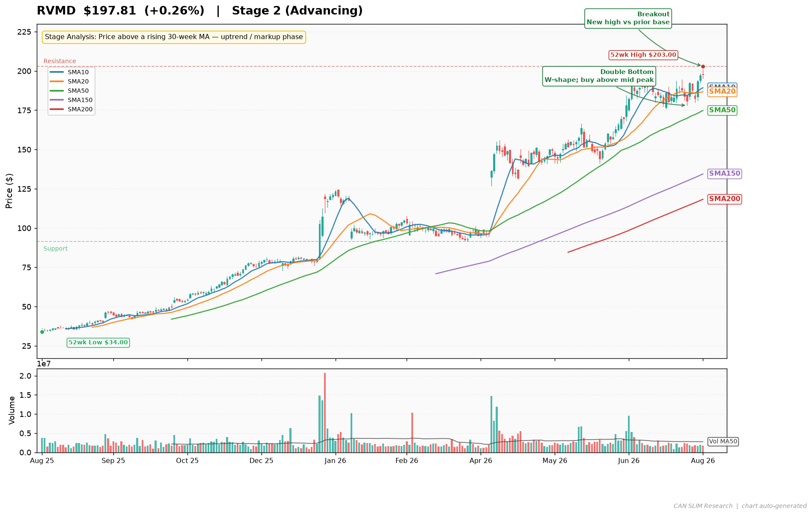Click the 2.0 volume axis tick
Screen dimensions: 812x515
[25, 376]
